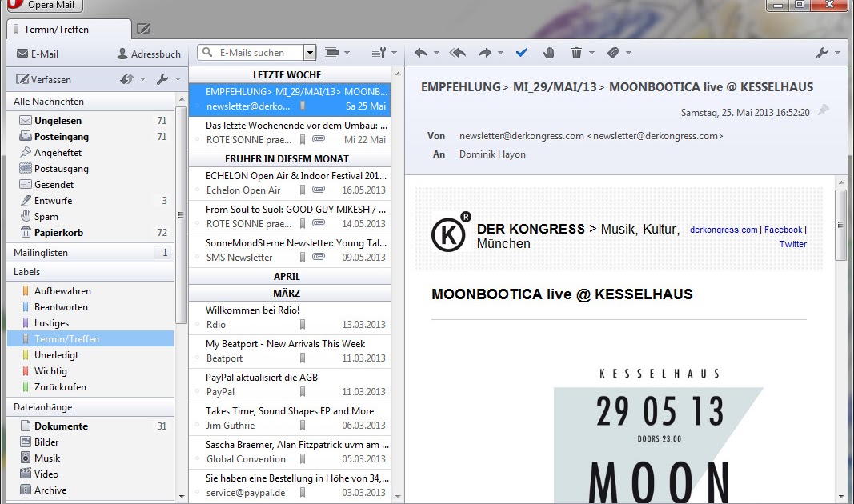The width and height of the screenshot is (854, 504).
Task: Open the Ungelesen folder
Action: pyautogui.click(x=90, y=120)
